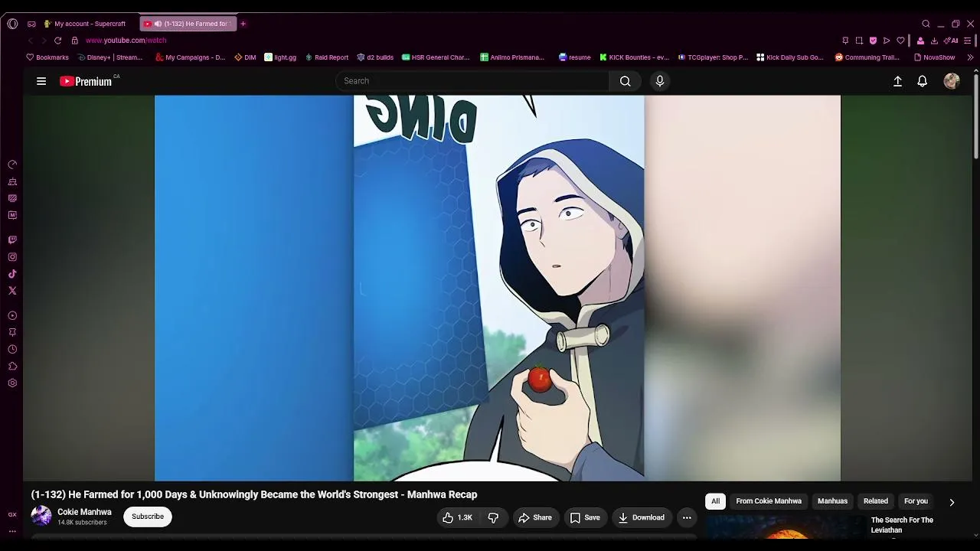Open the 'resume' bookmark
This screenshot has height=551, width=980.
[575, 57]
